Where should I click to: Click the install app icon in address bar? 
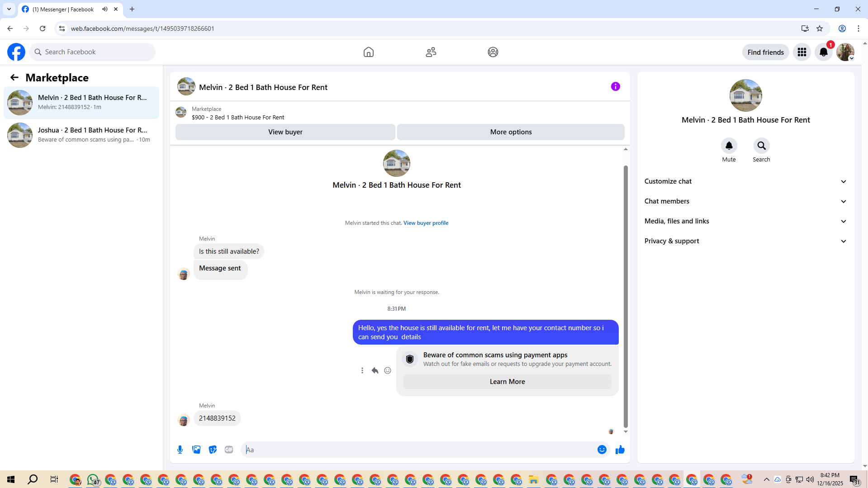(805, 28)
